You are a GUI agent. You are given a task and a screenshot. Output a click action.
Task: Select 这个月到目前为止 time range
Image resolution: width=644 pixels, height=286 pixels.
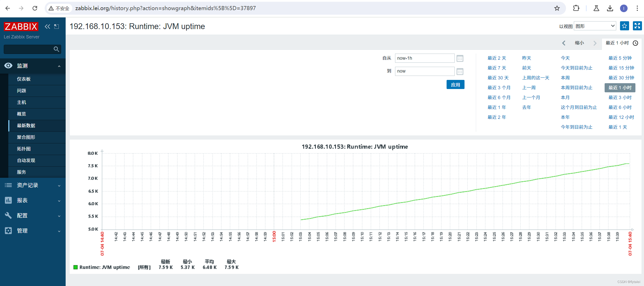click(579, 107)
